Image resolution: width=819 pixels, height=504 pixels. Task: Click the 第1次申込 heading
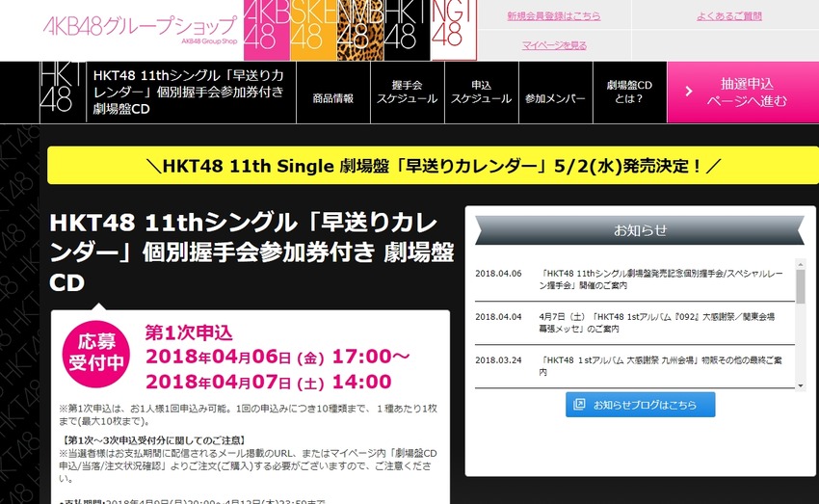click(189, 332)
